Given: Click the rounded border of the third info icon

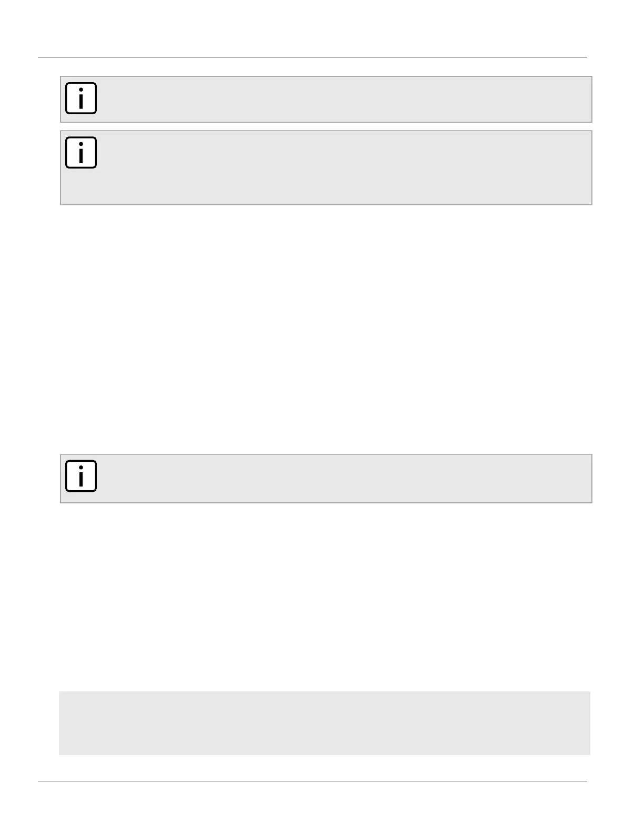Looking at the screenshot, I should pyautogui.click(x=67, y=476).
